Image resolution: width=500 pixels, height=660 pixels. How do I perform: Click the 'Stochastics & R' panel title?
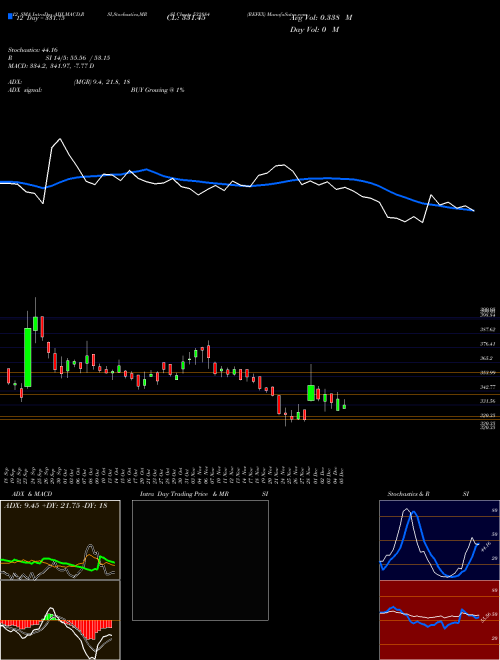[408, 494]
